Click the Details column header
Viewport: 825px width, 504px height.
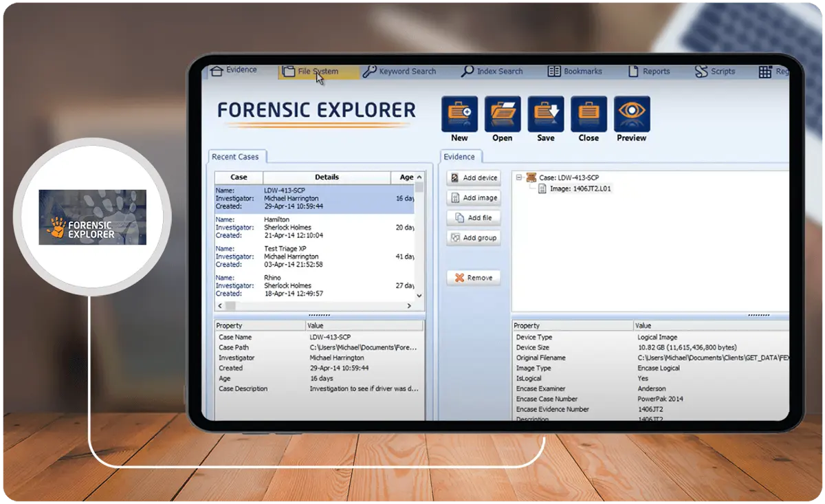(x=327, y=177)
